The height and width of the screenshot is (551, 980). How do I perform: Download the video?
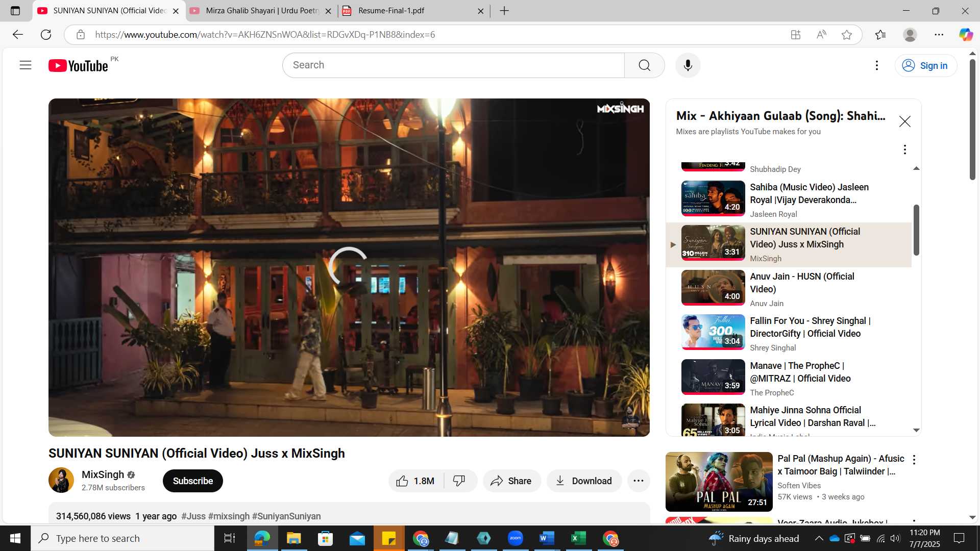[x=584, y=481]
